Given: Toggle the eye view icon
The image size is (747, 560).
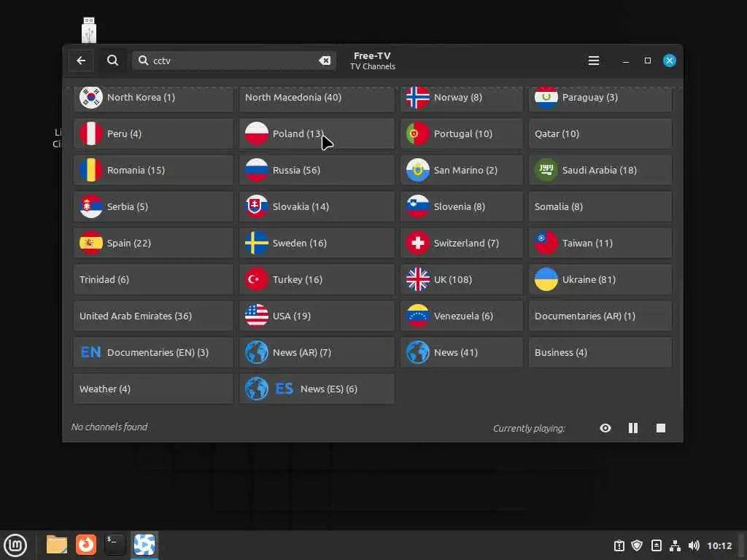Looking at the screenshot, I should (605, 428).
